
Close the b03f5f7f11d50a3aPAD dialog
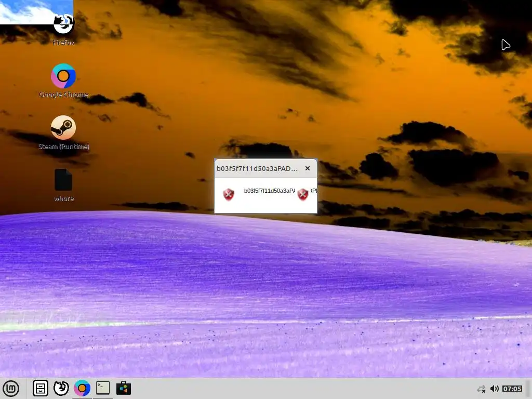308,168
